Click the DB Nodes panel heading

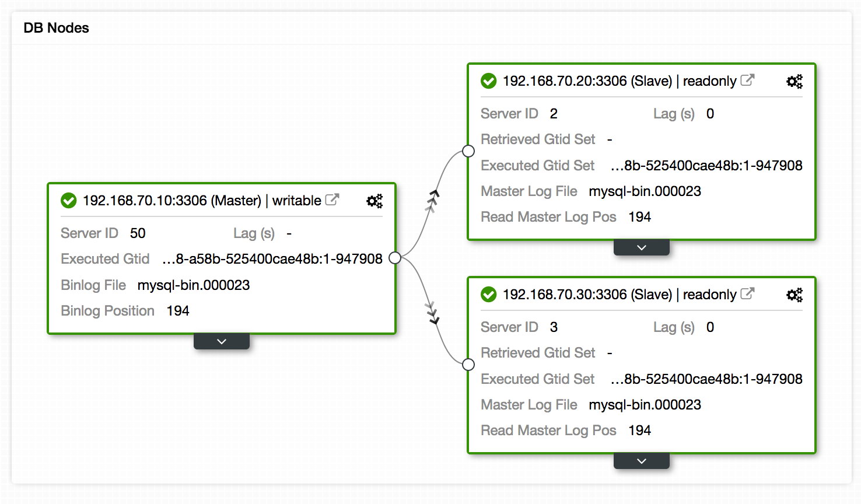coord(56,28)
